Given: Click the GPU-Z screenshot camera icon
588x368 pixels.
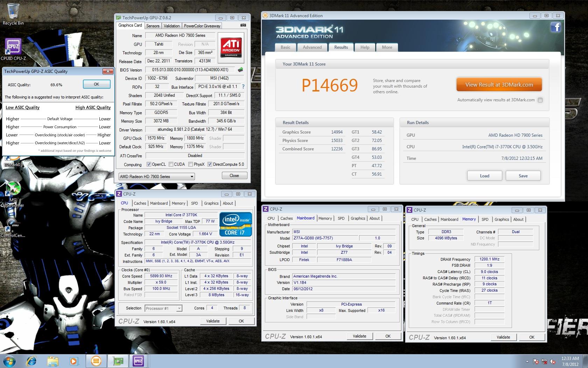Looking at the screenshot, I should tap(243, 25).
